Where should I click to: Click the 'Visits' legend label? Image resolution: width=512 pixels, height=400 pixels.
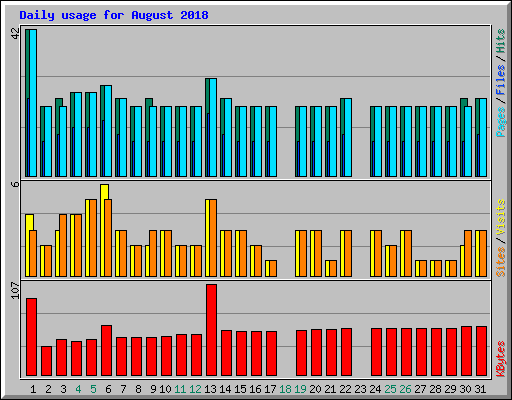[500, 217]
